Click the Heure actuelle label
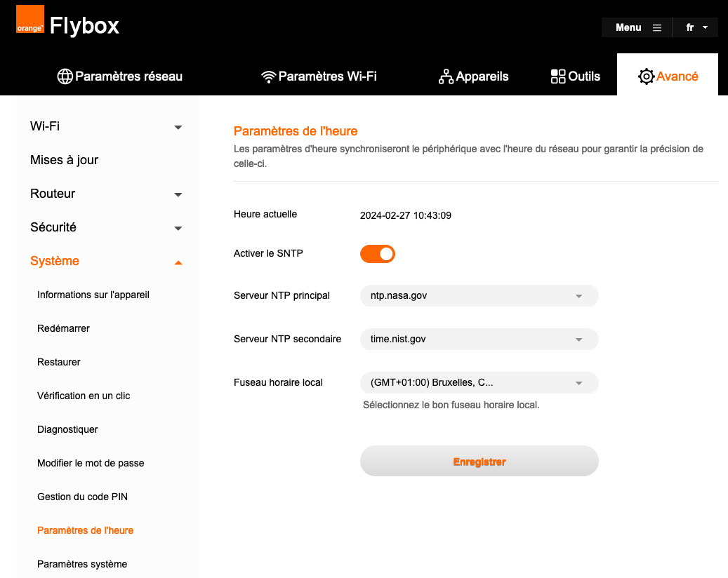This screenshot has height=578, width=728. click(x=265, y=215)
